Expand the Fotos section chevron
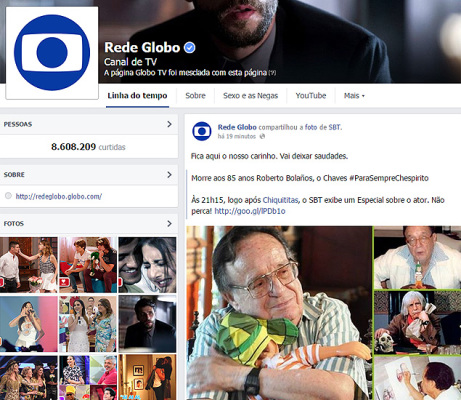 pos(169,223)
